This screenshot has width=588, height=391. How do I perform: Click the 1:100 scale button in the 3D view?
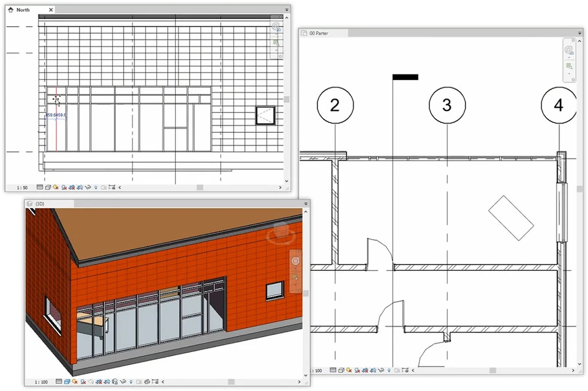(x=42, y=382)
